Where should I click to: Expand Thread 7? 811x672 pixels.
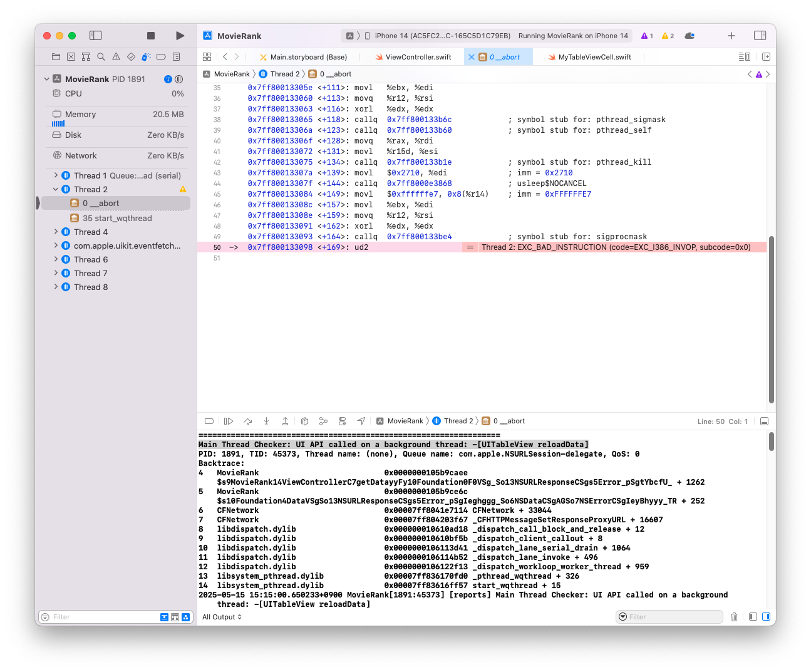[x=56, y=273]
